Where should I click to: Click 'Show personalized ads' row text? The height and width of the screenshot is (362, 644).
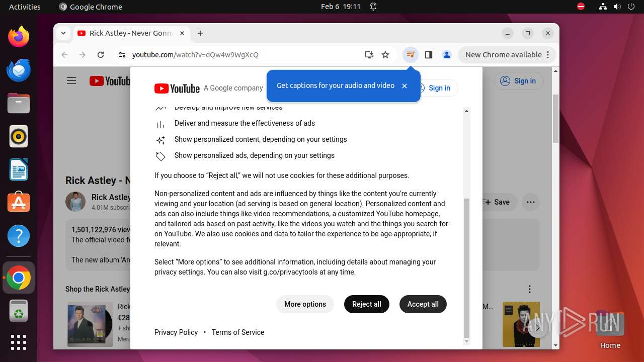[x=255, y=155]
